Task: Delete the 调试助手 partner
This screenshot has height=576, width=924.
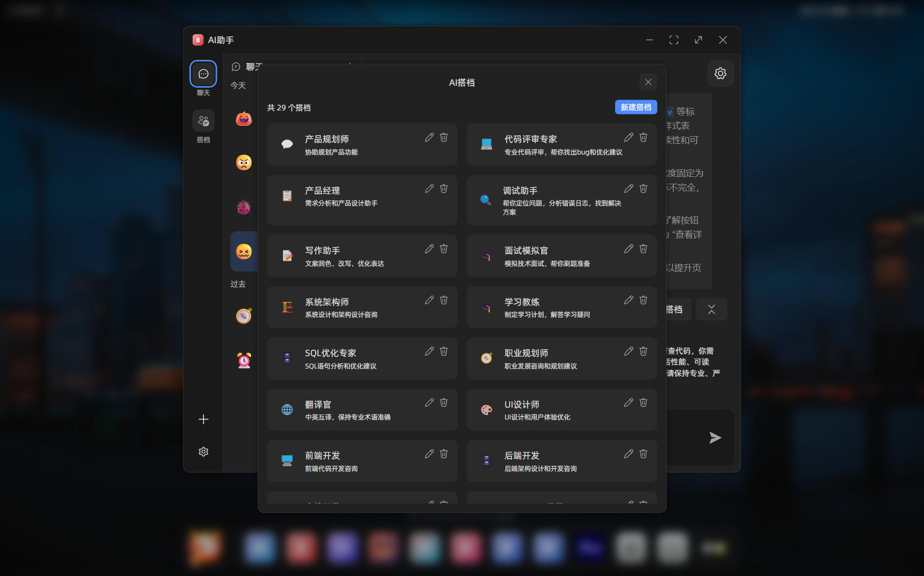Action: (x=643, y=188)
